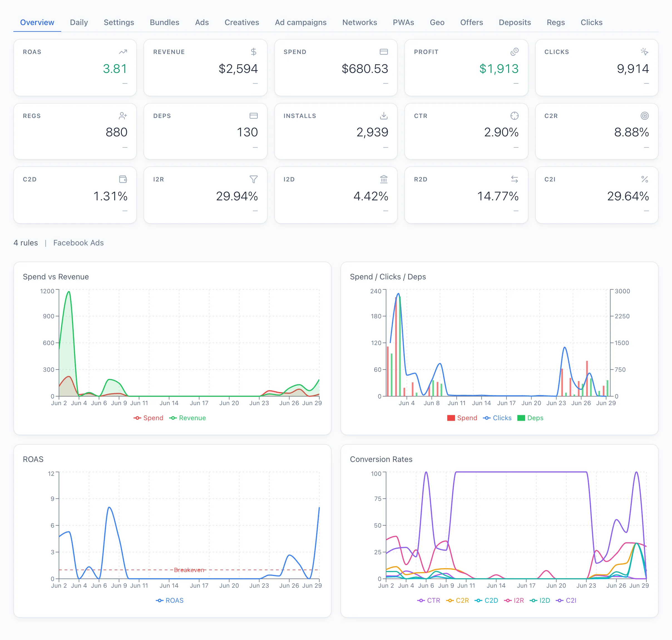Image resolution: width=672 pixels, height=640 pixels.
Task: Click the dollar sign icon on Revenue card
Action: coord(253,52)
